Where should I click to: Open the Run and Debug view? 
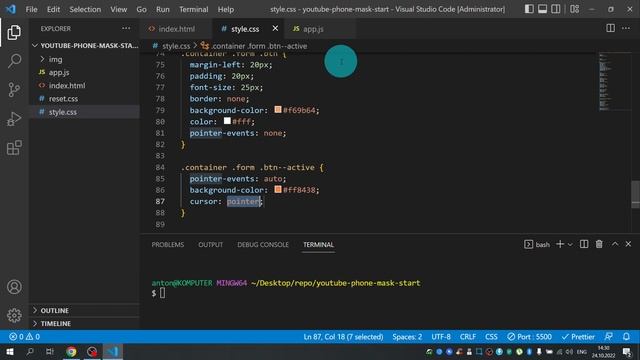coord(14,119)
